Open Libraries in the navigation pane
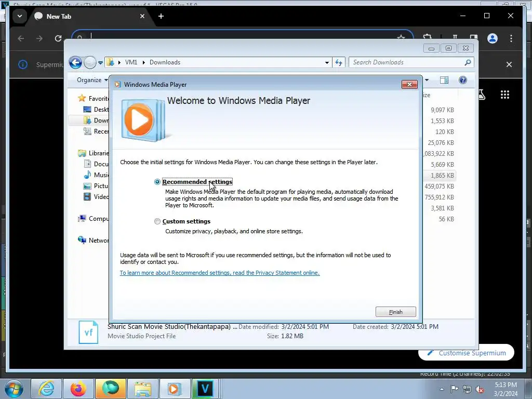This screenshot has width=532, height=399. (93, 153)
